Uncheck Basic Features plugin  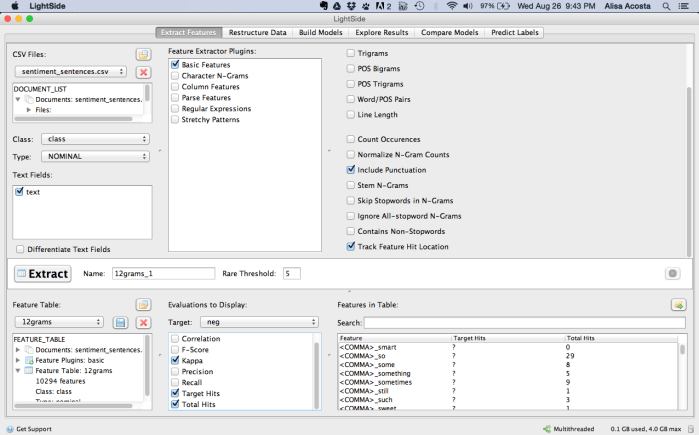pos(175,65)
